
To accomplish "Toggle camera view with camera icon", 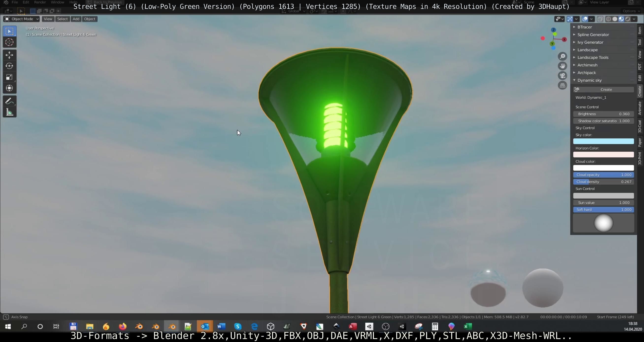I will 562,76.
